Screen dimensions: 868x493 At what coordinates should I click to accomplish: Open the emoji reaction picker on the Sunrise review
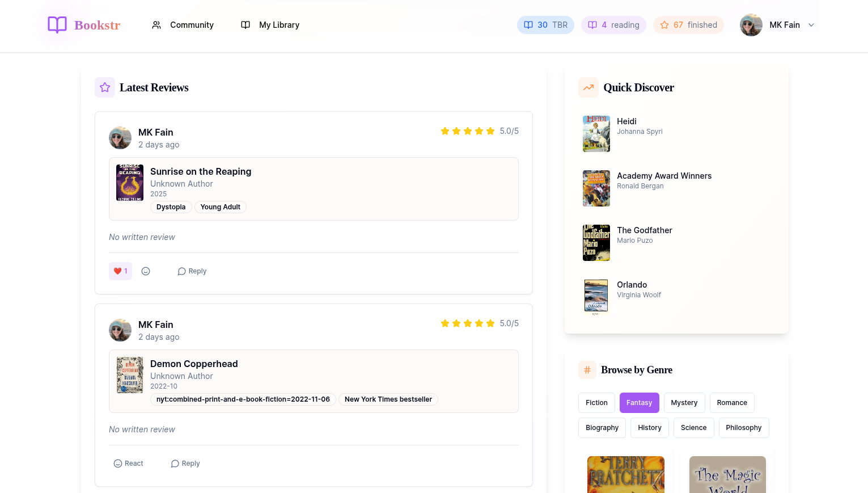[146, 271]
